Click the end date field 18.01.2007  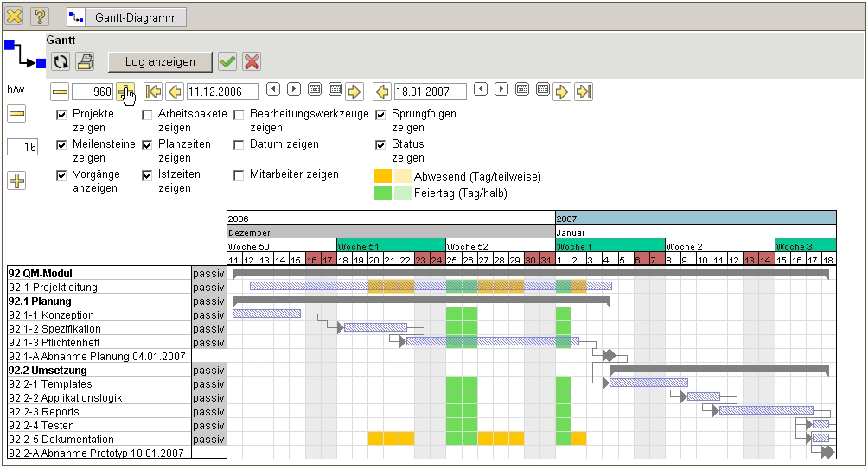(430, 91)
